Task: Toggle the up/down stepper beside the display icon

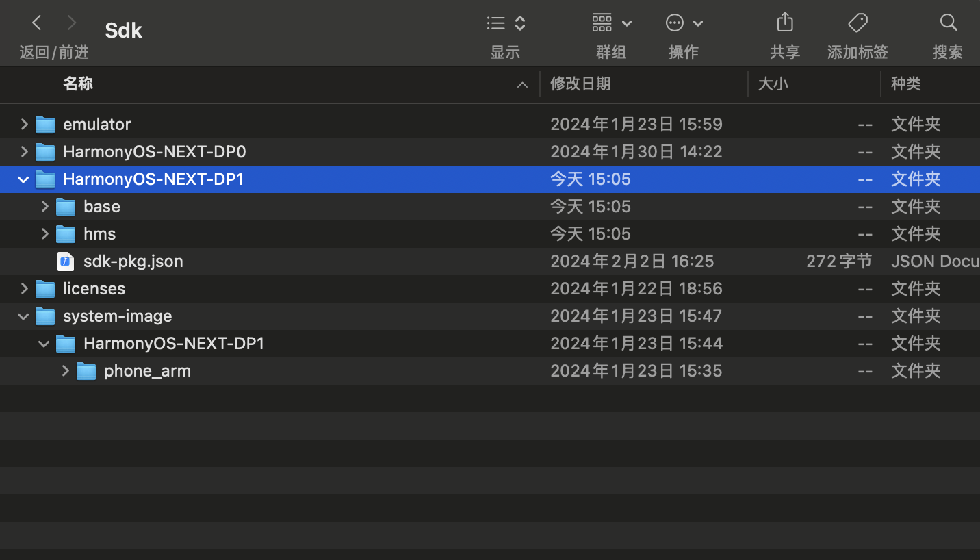Action: point(520,23)
